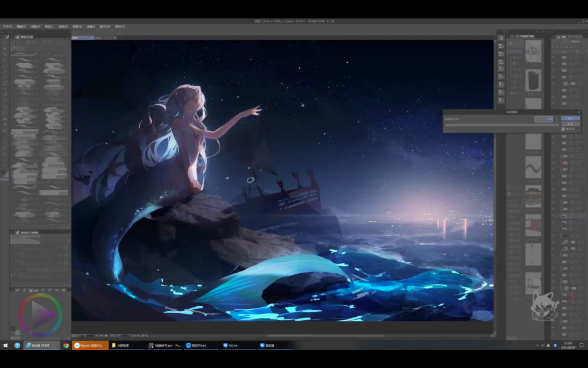The height and width of the screenshot is (368, 588).
Task: Select the Hand move tool in the toolbar
Action: click(5, 48)
